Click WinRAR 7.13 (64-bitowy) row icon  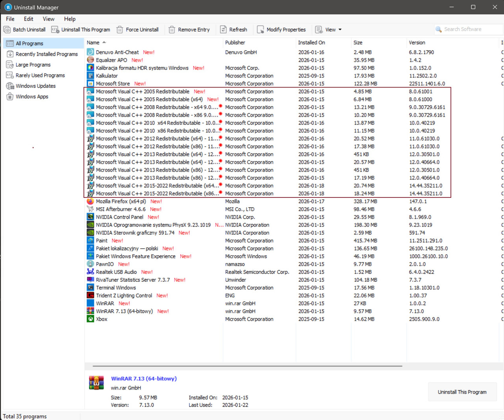[90, 311]
